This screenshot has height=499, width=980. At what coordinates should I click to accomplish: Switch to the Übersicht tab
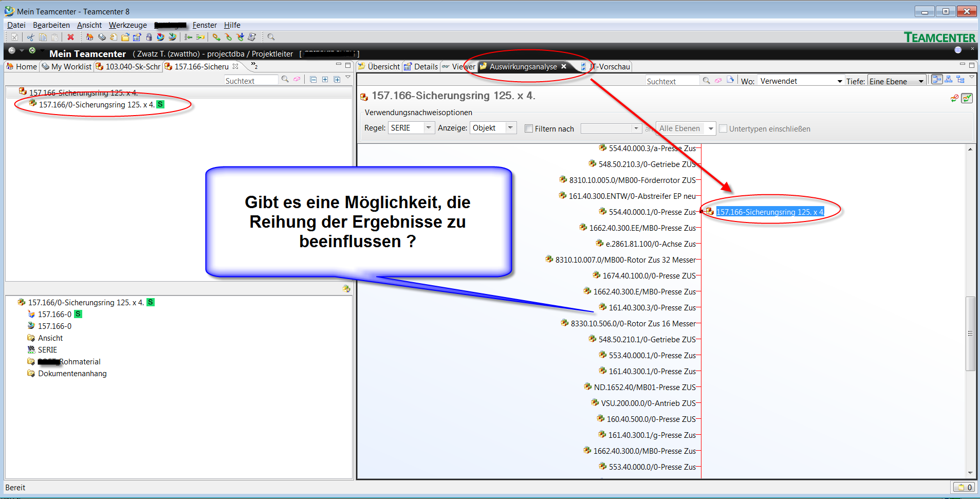click(379, 66)
